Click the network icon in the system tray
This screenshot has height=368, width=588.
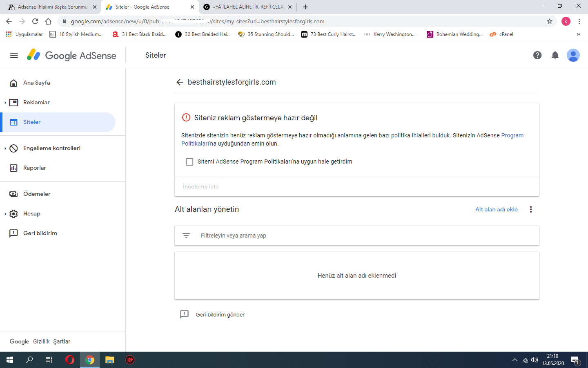coord(525,360)
